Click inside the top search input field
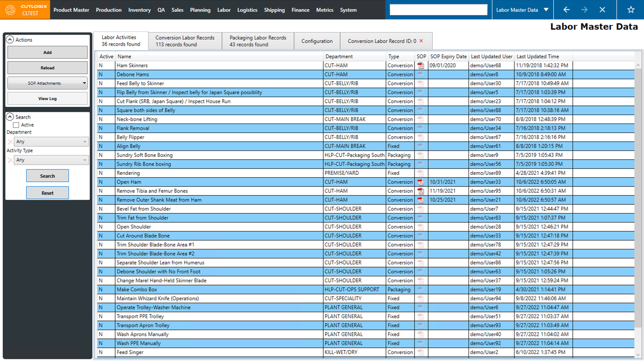The height and width of the screenshot is (361, 644). (438, 9)
